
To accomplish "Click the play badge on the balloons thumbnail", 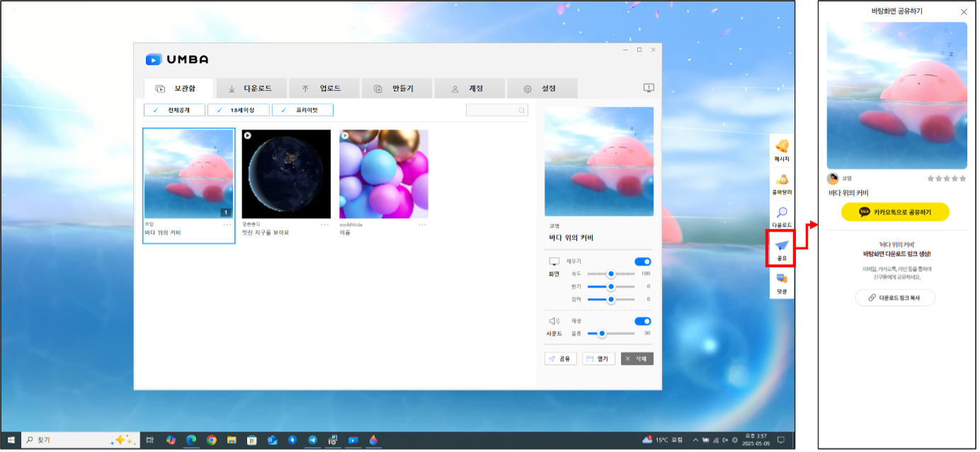I will click(x=345, y=135).
